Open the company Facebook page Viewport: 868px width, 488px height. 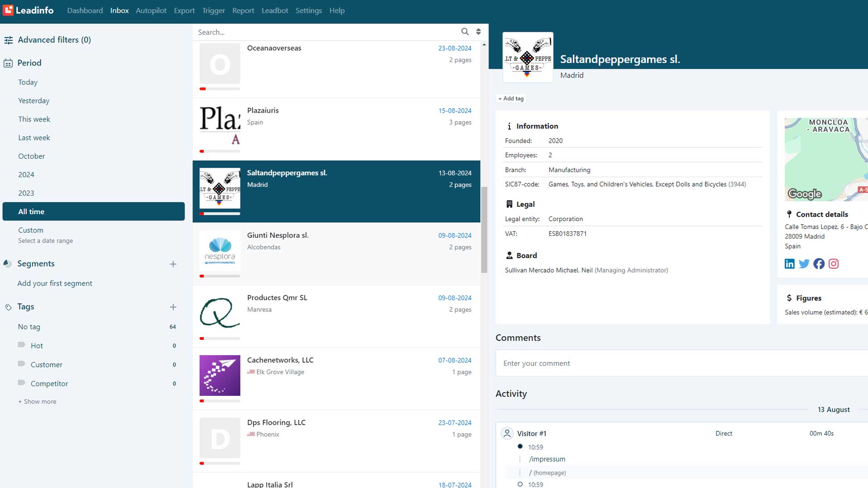[x=819, y=264]
